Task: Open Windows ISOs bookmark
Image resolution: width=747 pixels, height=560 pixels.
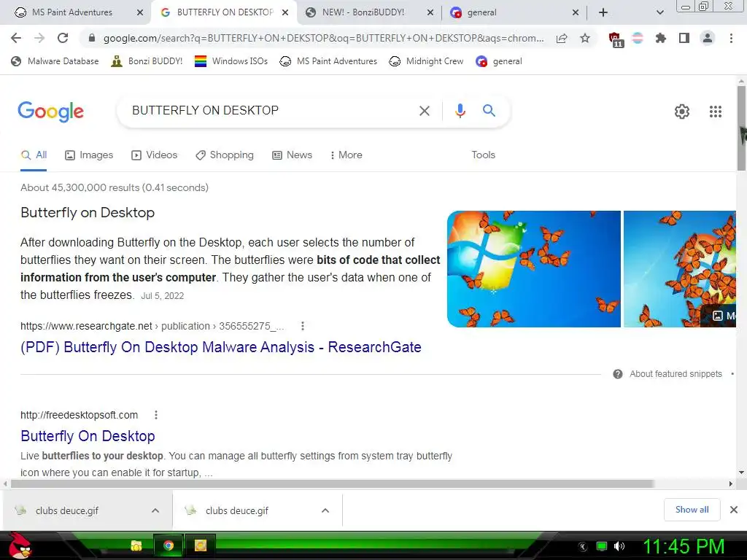Action: pyautogui.click(x=231, y=61)
